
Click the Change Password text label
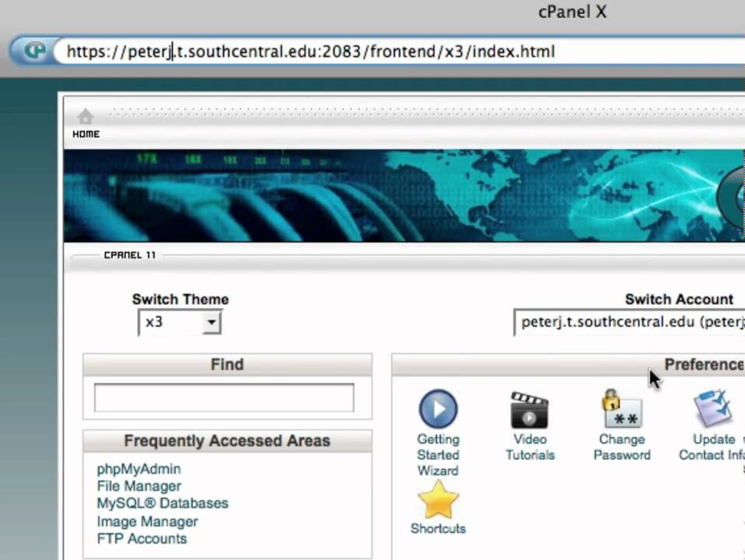[x=622, y=447]
